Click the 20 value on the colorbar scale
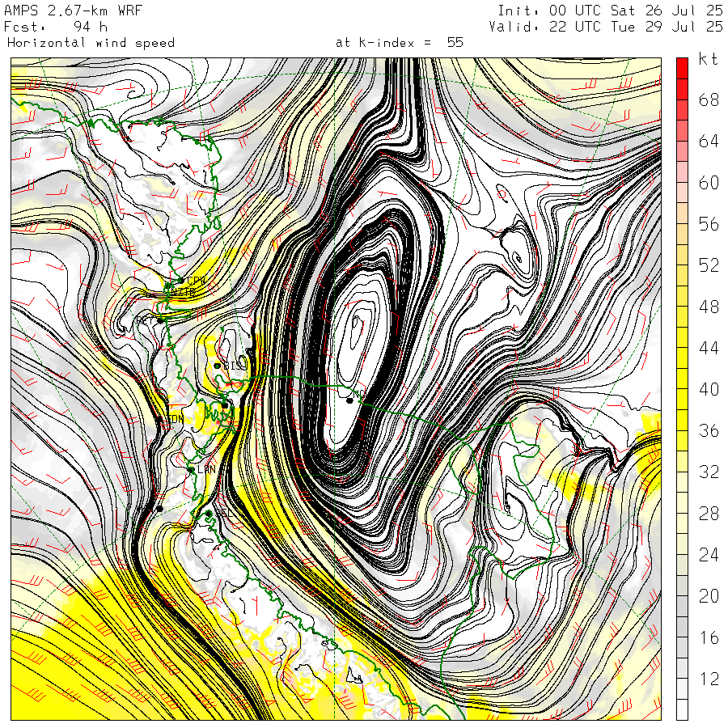Image resolution: width=728 pixels, height=728 pixels. click(709, 595)
